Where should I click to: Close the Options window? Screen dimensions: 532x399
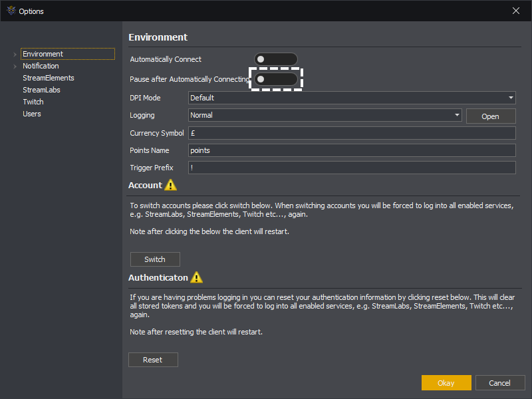click(x=516, y=11)
